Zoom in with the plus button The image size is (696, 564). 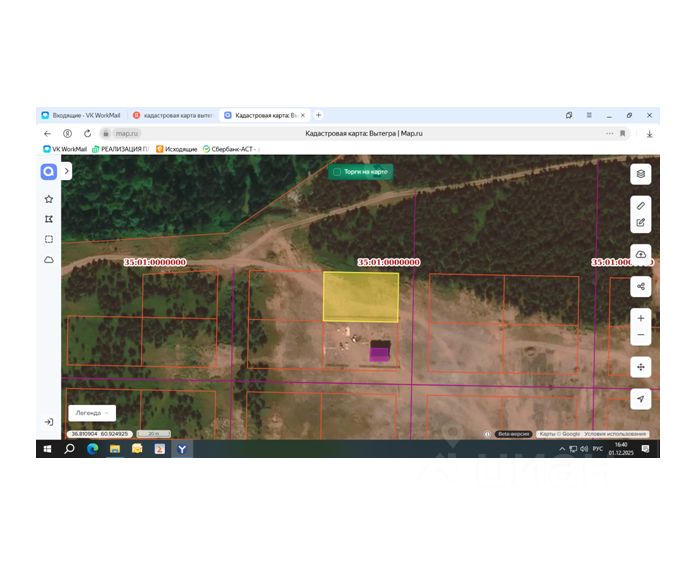pyautogui.click(x=641, y=318)
